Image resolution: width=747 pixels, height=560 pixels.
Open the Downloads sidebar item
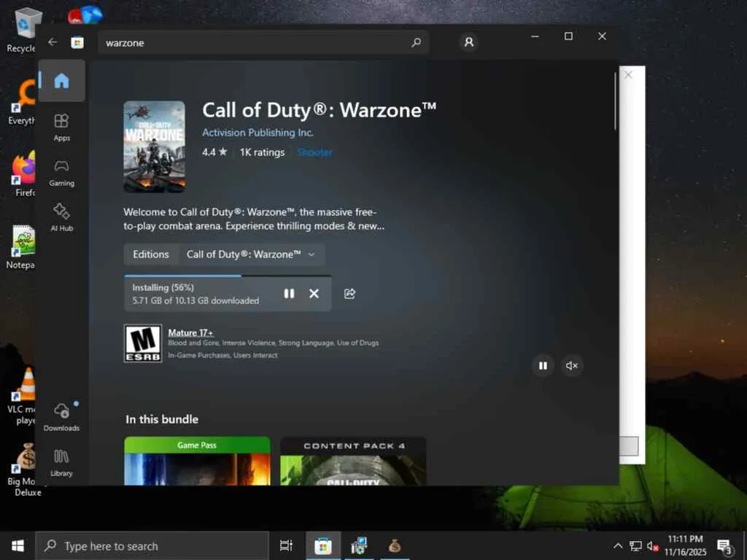pos(61,417)
